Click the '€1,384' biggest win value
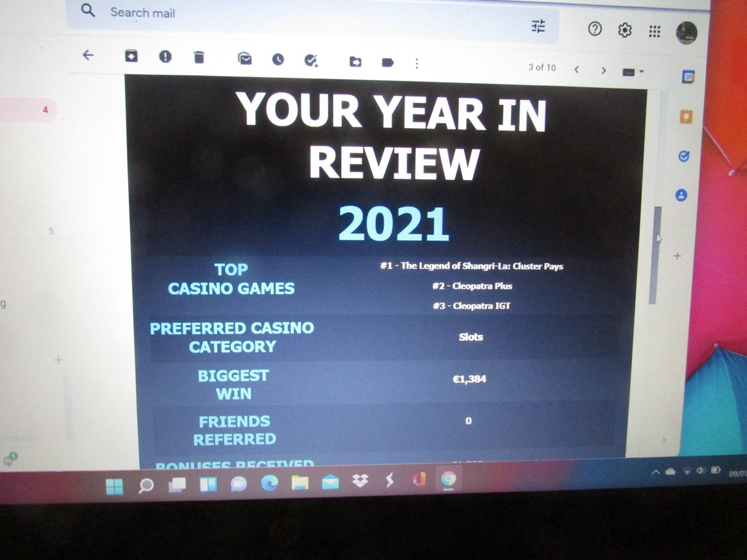This screenshot has height=560, width=747. (469, 378)
